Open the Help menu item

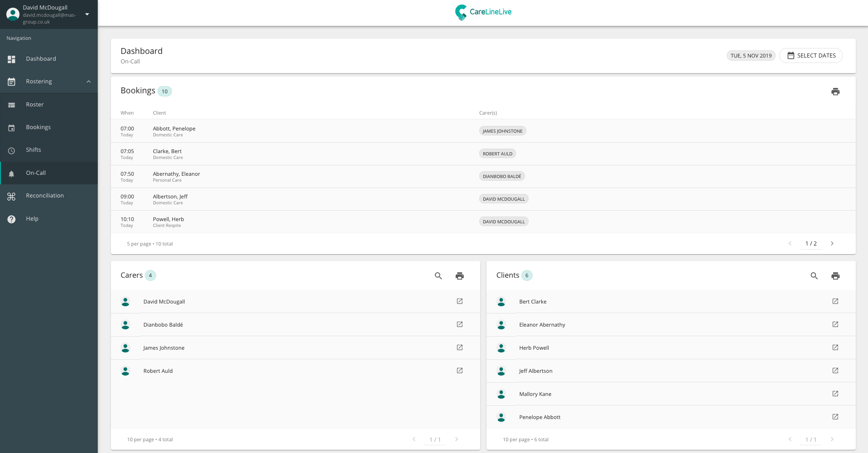(x=49, y=219)
